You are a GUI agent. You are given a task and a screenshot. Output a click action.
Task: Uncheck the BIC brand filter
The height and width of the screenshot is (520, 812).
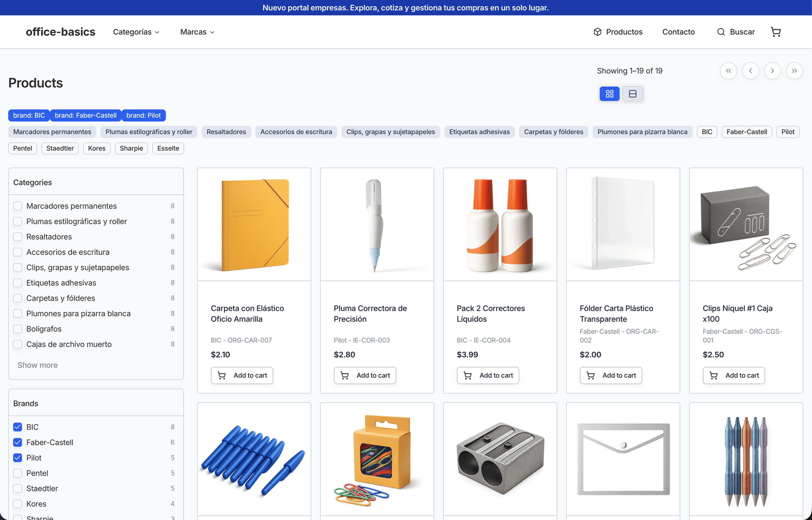pyautogui.click(x=17, y=427)
